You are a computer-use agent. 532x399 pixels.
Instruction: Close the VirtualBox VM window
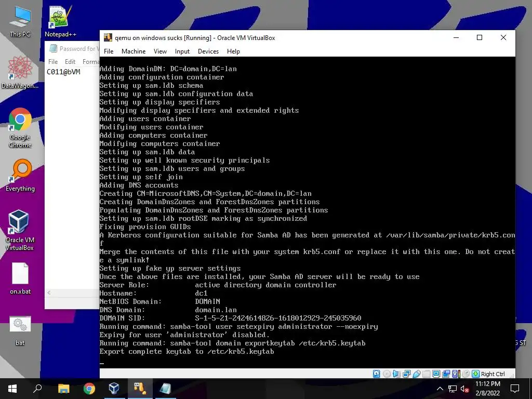(x=503, y=37)
